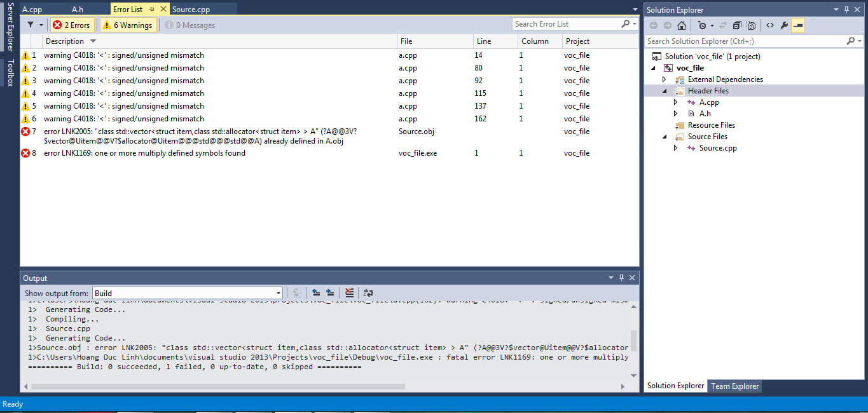Viewport: 868px width, 413px height.
Task: Click the View Code icon
Action: point(769,25)
